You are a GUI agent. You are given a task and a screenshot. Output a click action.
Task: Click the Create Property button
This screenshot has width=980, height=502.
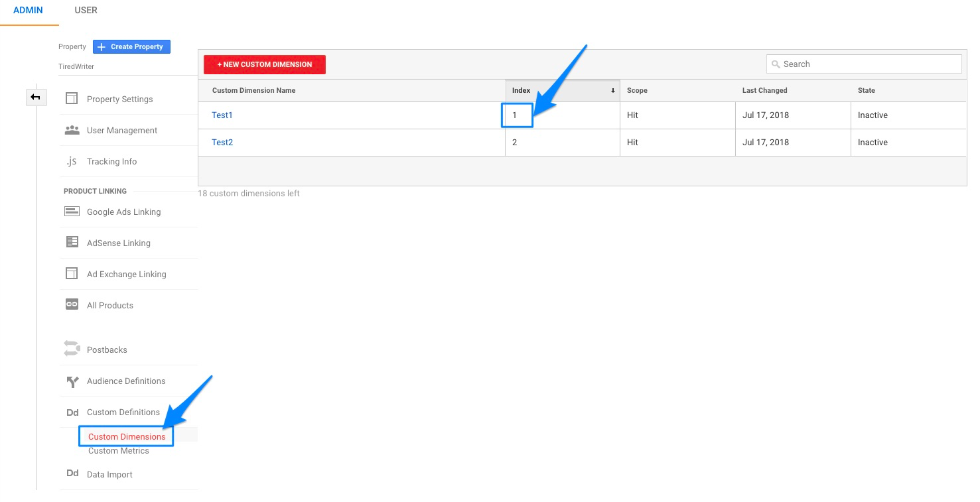click(131, 46)
